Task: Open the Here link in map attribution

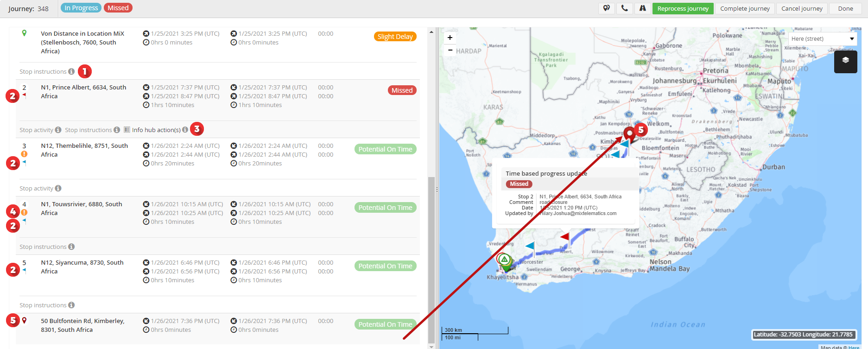Action: (x=854, y=347)
